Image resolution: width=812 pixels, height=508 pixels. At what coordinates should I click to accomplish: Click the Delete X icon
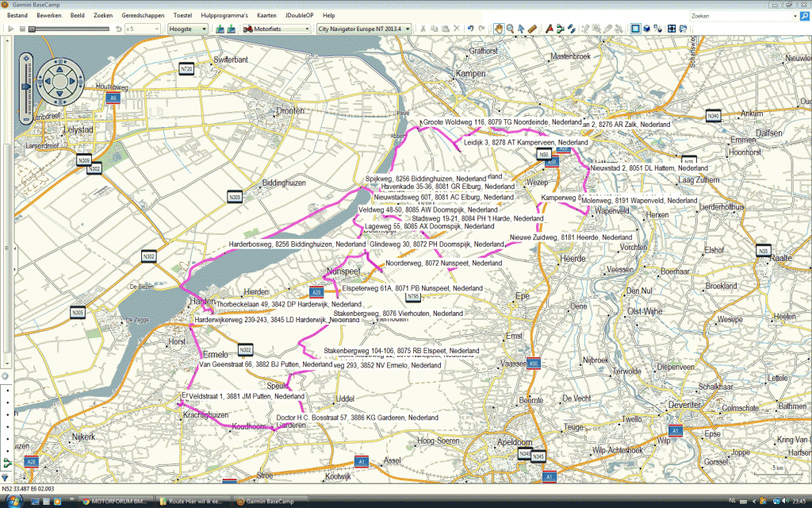point(456,29)
